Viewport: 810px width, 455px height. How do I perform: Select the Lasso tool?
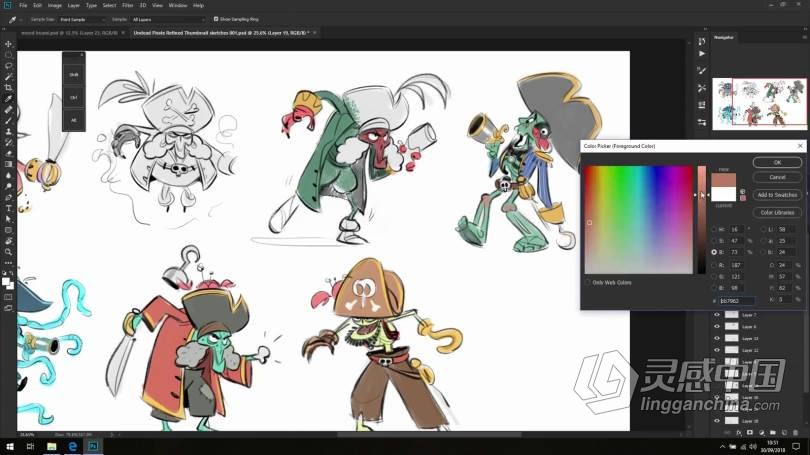(8, 66)
